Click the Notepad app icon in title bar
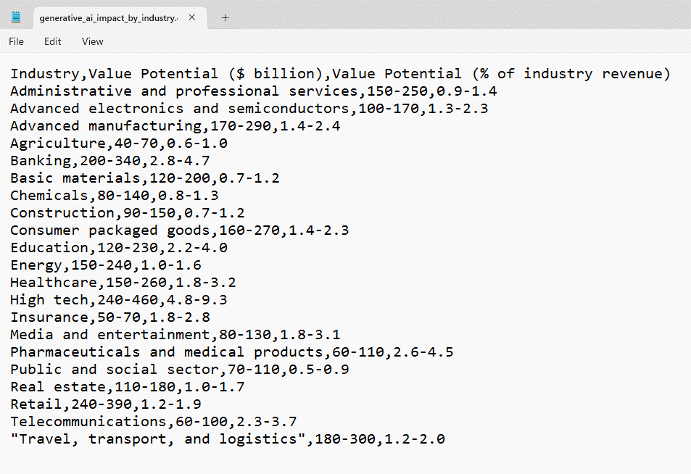This screenshot has height=474, width=691. pyautogui.click(x=15, y=17)
